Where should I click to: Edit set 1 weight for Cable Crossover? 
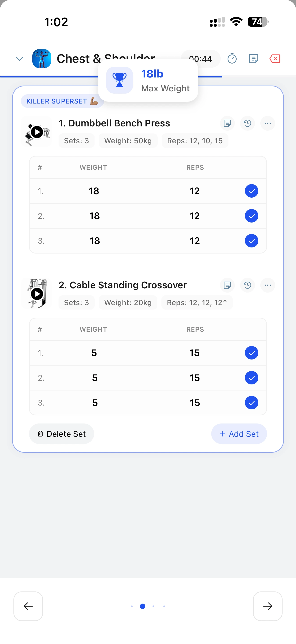(x=94, y=353)
